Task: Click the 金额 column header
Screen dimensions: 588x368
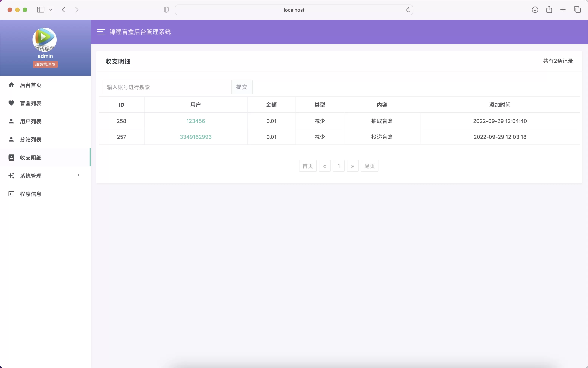Action: pyautogui.click(x=271, y=105)
